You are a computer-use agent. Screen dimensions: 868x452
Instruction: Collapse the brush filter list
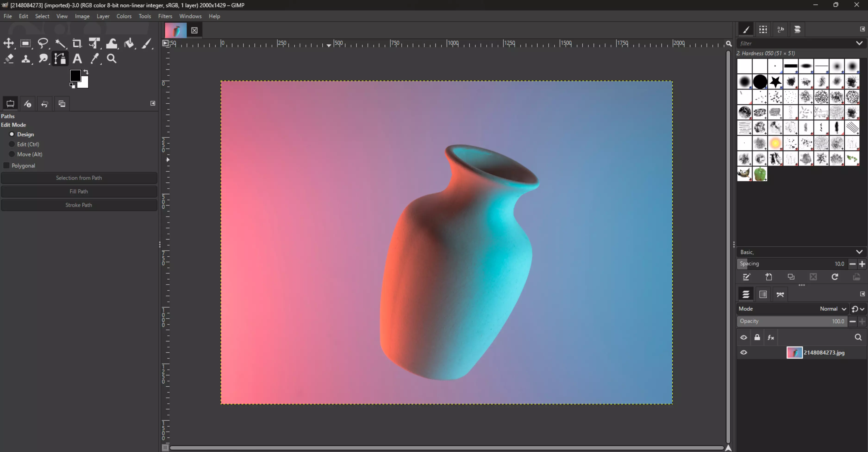click(x=860, y=43)
